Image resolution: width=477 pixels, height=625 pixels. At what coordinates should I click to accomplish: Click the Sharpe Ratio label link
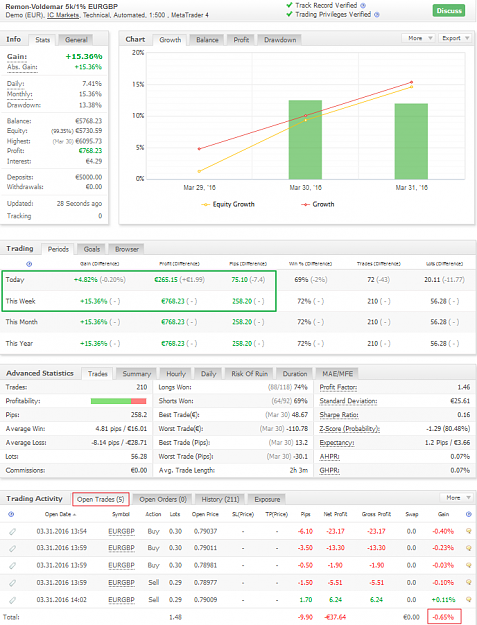339,415
